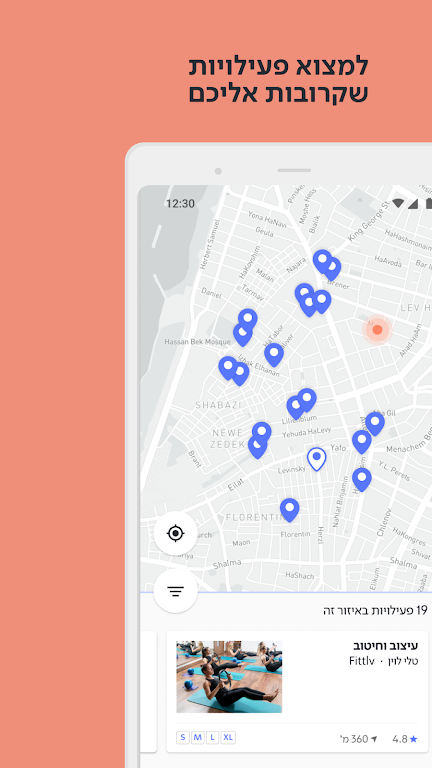Open the Fittlv studio name
The height and width of the screenshot is (768, 432).
pos(361,661)
